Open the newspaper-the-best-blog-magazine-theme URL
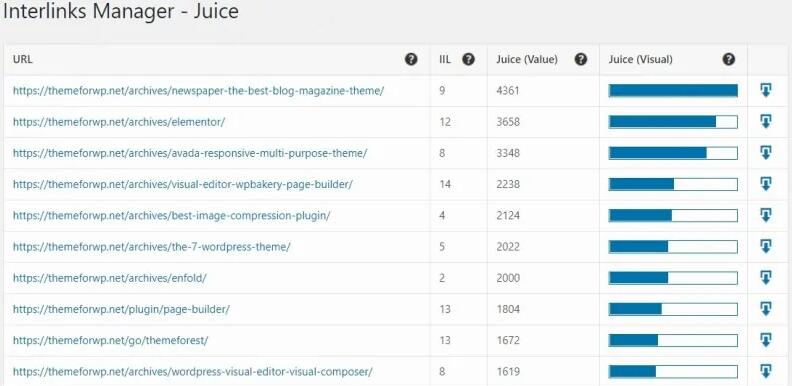Screen dimensions: 792x386 199,91
